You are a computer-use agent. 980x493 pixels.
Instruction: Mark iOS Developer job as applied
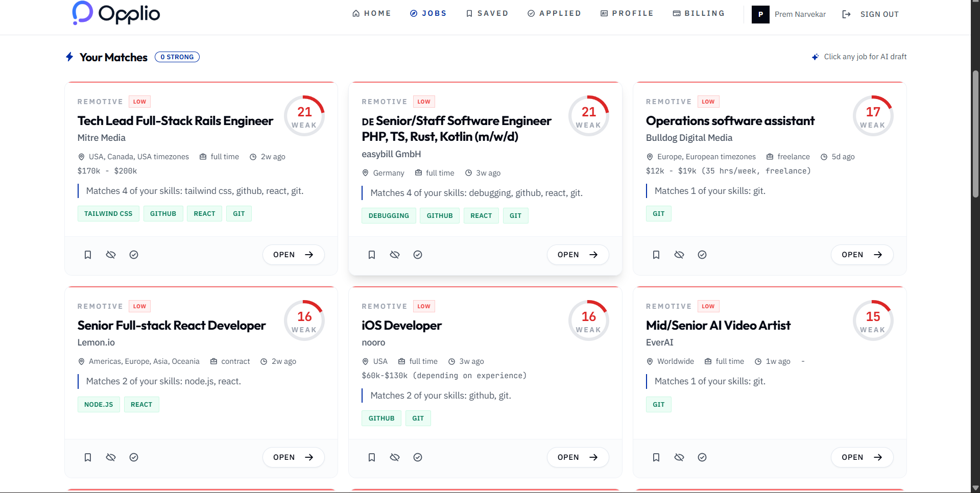418,457
